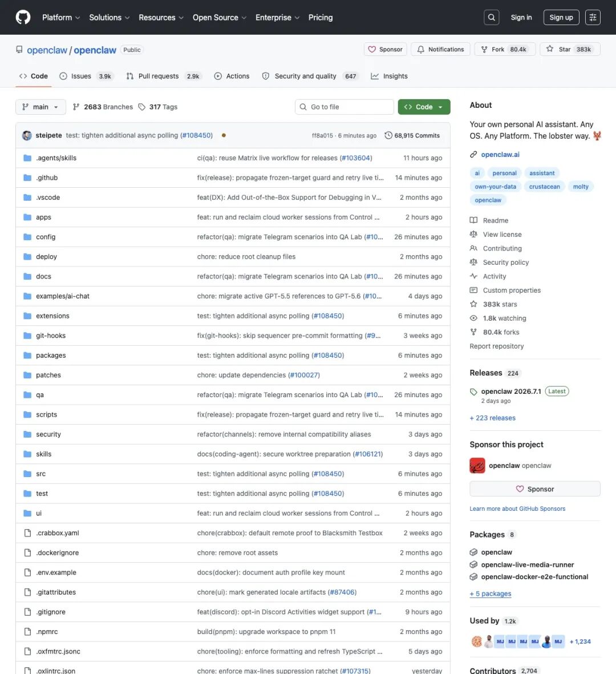Image resolution: width=616 pixels, height=674 pixels.
Task: Open the openclaw-live-media-runner package
Action: pyautogui.click(x=527, y=565)
